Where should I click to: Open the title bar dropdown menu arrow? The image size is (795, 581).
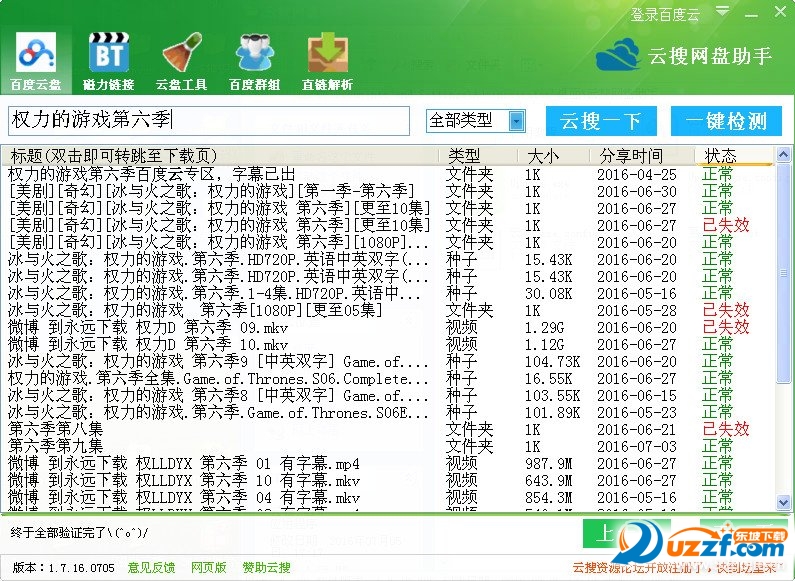(x=723, y=11)
